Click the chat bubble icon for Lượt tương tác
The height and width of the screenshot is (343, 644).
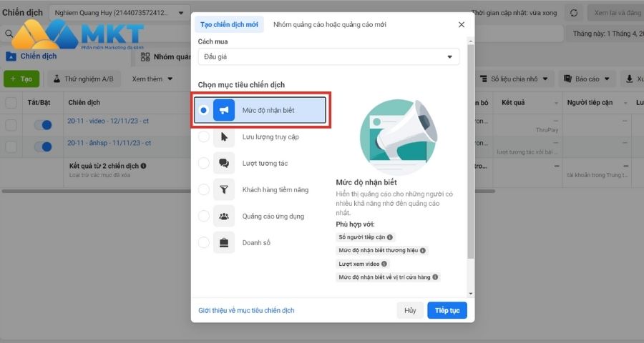224,163
